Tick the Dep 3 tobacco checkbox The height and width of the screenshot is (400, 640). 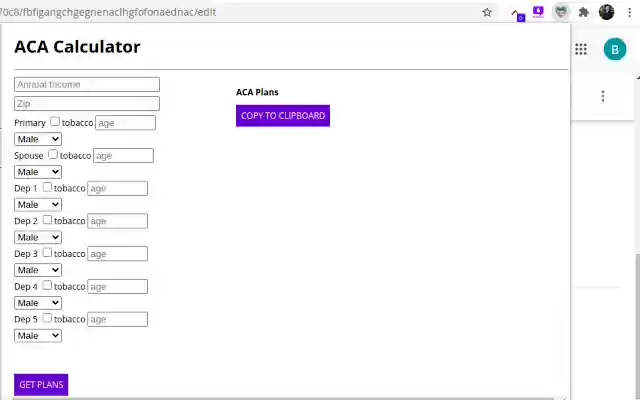[47, 252]
